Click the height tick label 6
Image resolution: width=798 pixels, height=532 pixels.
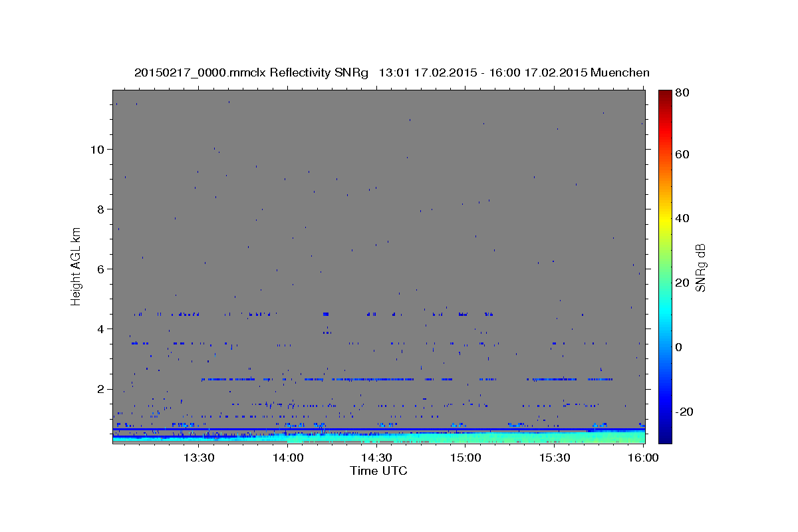pos(99,269)
